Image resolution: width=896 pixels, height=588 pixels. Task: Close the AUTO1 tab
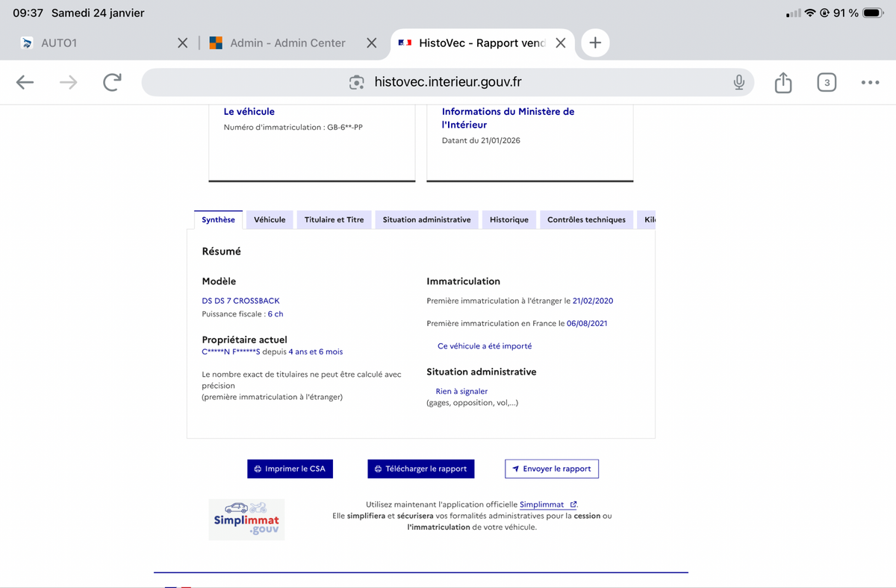pos(182,43)
